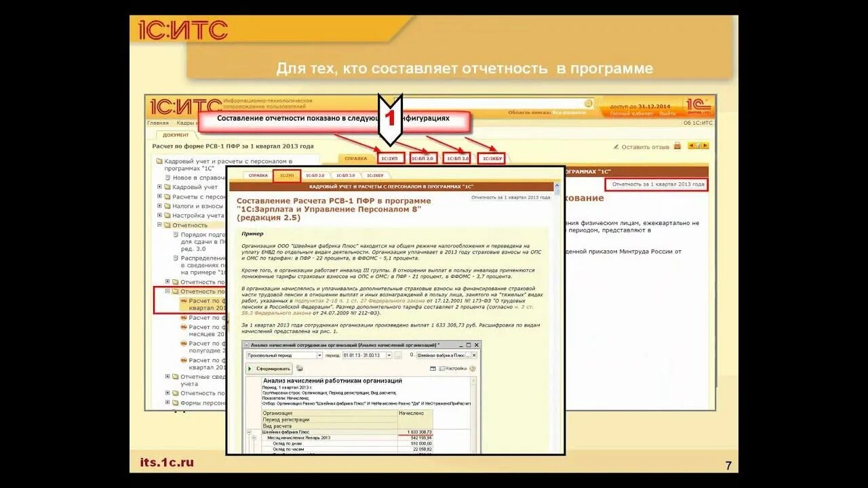Click the layout icon left of Настройки
Viewport: 868px width, 488px height.
point(433,369)
